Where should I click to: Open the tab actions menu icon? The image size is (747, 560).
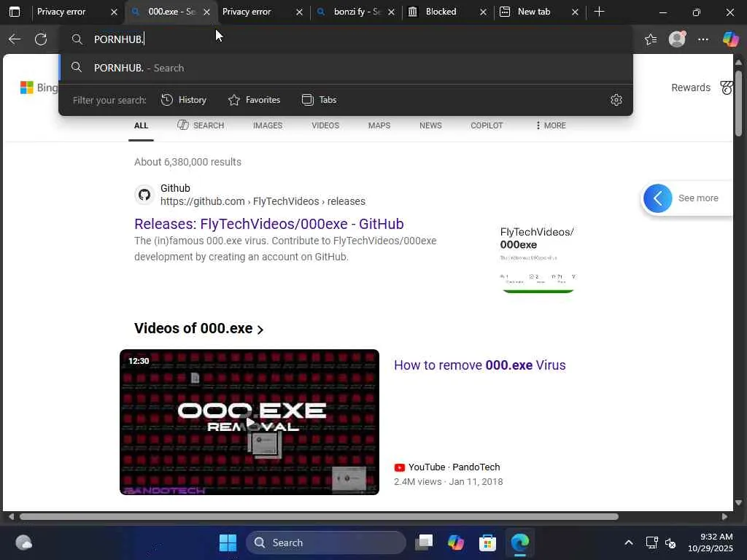[15, 12]
